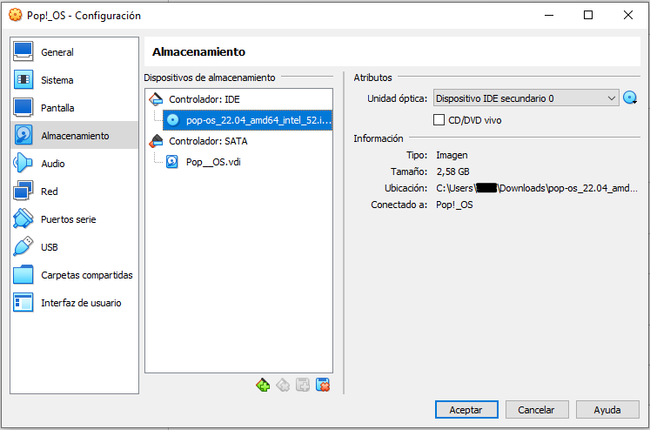Open the Puertos serie category
Screen dimensions: 650x430
pos(75,219)
